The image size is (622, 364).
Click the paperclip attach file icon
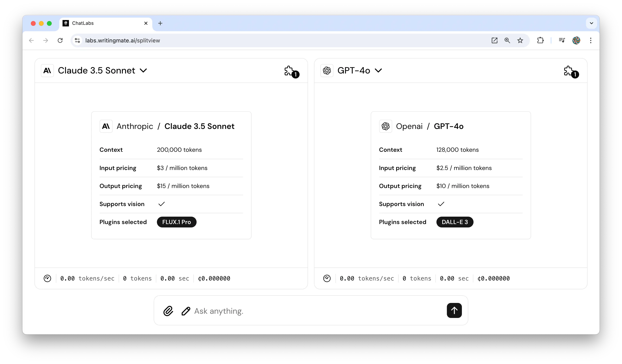point(168,311)
